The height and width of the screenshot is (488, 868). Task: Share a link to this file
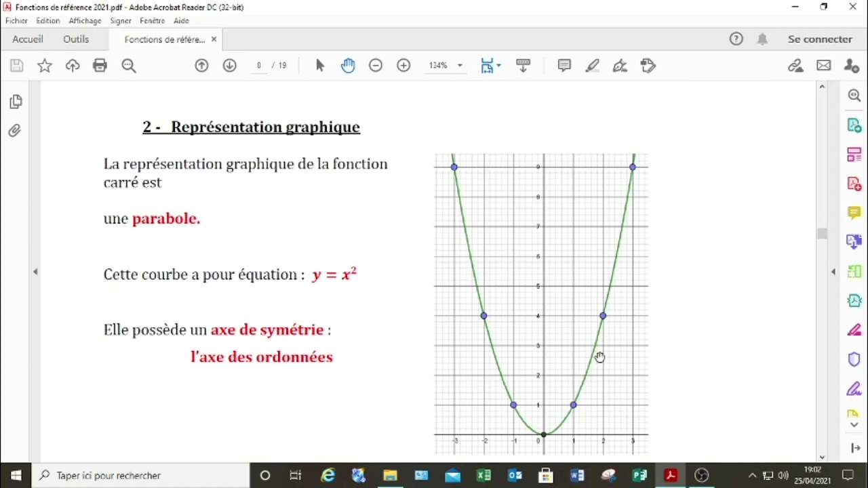(795, 66)
